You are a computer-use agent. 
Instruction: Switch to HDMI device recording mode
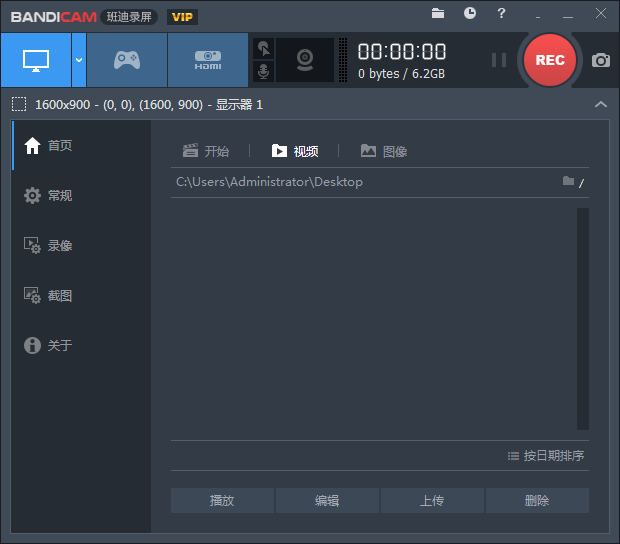(208, 60)
